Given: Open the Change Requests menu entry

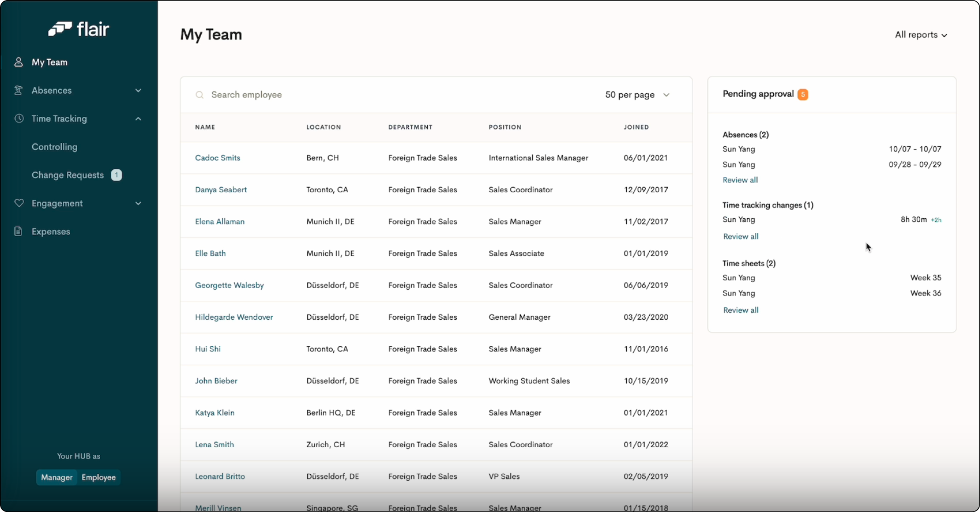Looking at the screenshot, I should pyautogui.click(x=67, y=175).
